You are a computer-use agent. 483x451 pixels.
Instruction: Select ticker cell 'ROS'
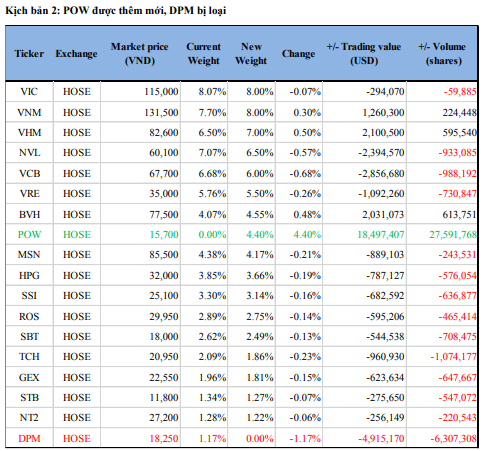pyautogui.click(x=29, y=317)
